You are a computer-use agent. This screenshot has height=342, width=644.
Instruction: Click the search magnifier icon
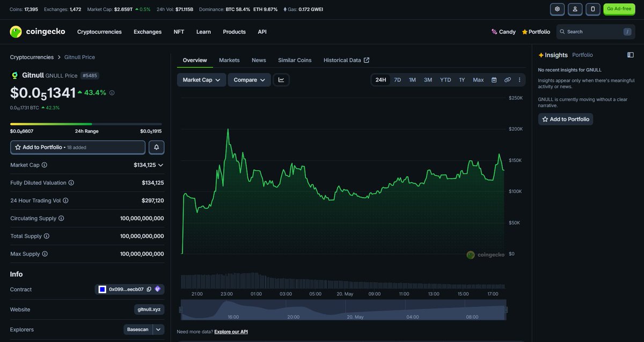click(562, 32)
